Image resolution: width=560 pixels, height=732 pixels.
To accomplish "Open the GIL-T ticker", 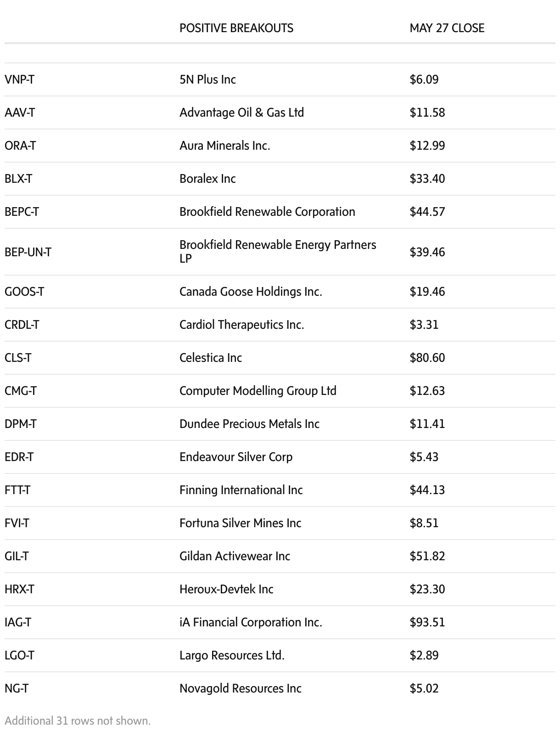I will click(17, 556).
